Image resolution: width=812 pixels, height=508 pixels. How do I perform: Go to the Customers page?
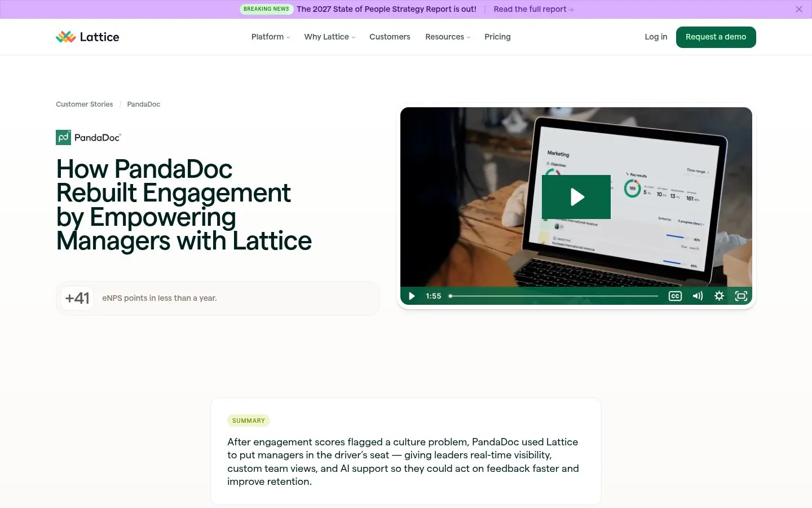pos(390,37)
